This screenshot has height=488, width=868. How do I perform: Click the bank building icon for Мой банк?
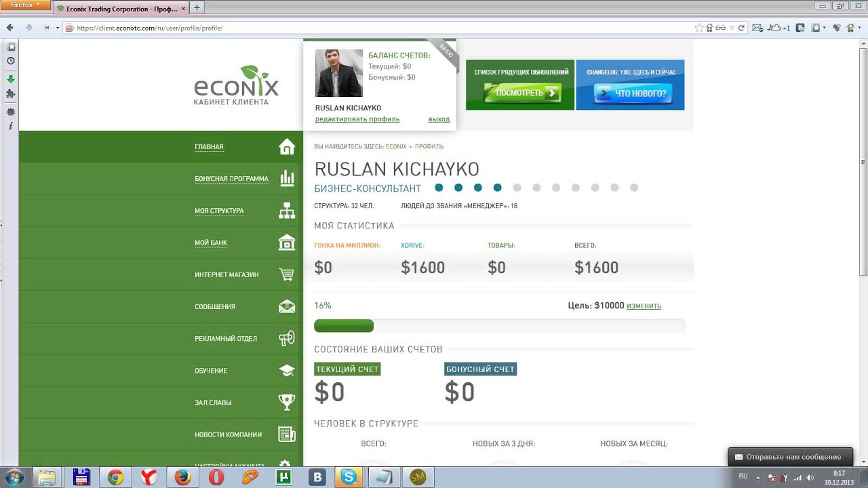(287, 242)
